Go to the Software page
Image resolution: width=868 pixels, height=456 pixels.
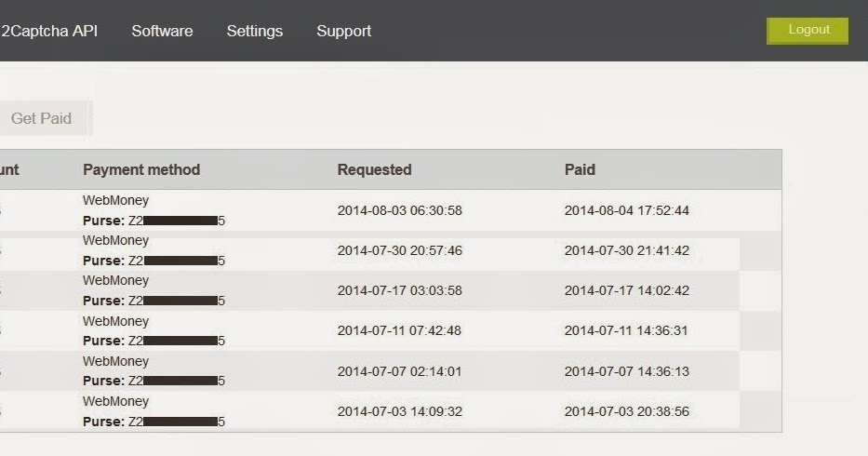(162, 31)
